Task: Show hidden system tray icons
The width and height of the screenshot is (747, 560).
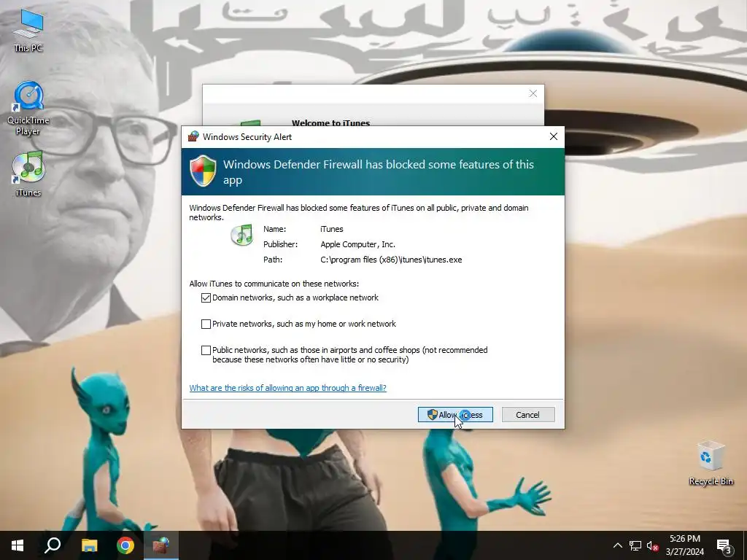Action: point(617,545)
